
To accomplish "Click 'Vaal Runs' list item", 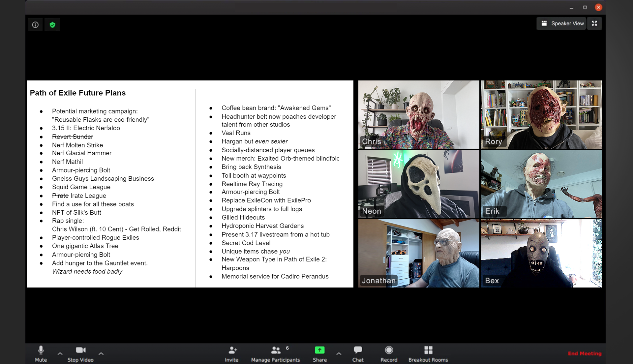I will 236,133.
